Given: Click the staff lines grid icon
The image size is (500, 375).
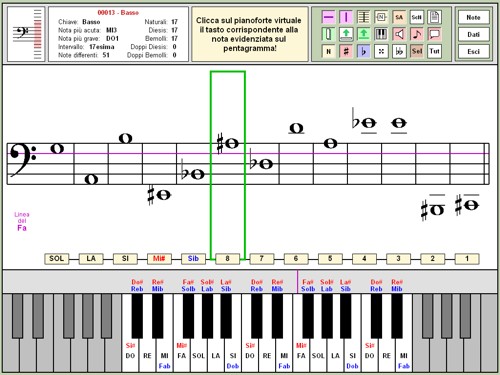Looking at the screenshot, I should tap(364, 17).
